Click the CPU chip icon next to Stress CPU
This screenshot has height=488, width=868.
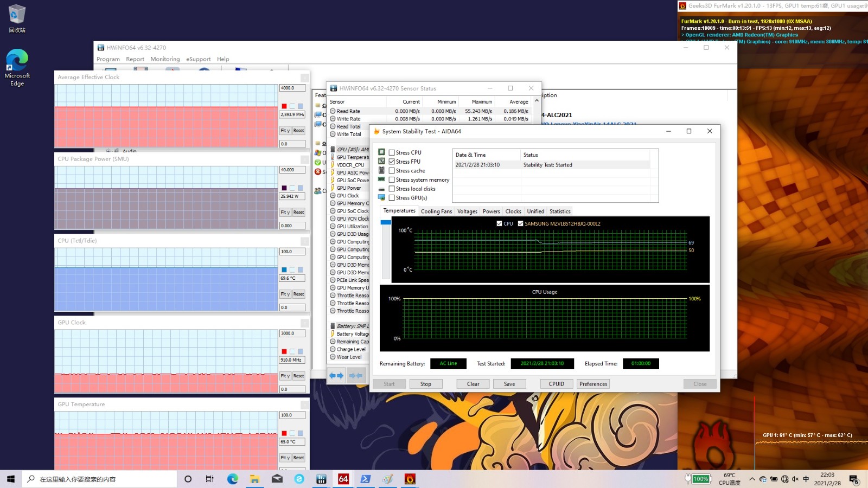point(381,152)
